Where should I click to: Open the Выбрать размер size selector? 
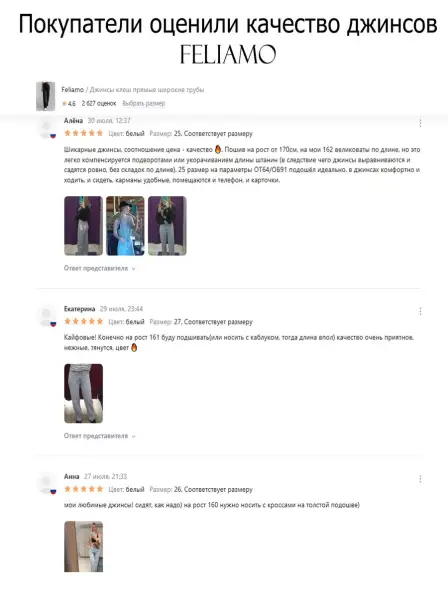point(143,103)
